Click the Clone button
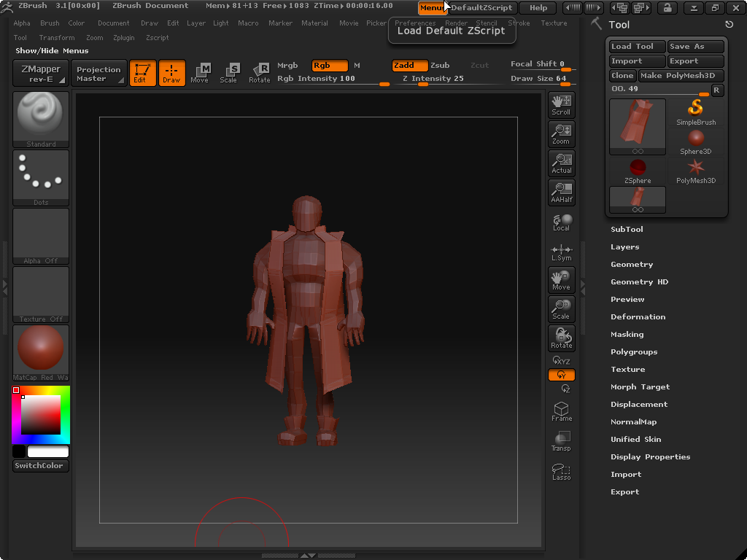747x560 pixels. pyautogui.click(x=623, y=75)
